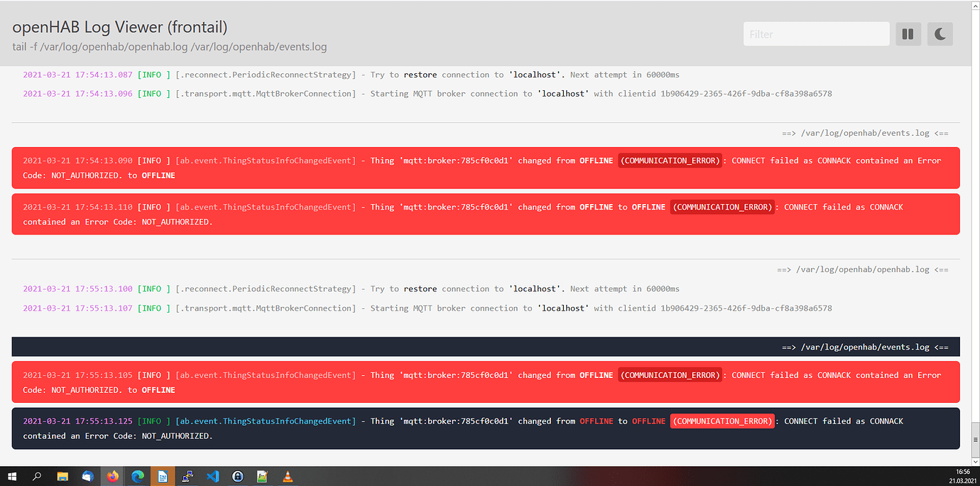The image size is (980, 486).
Task: Click the scrollbar down arrow
Action: coord(975,460)
